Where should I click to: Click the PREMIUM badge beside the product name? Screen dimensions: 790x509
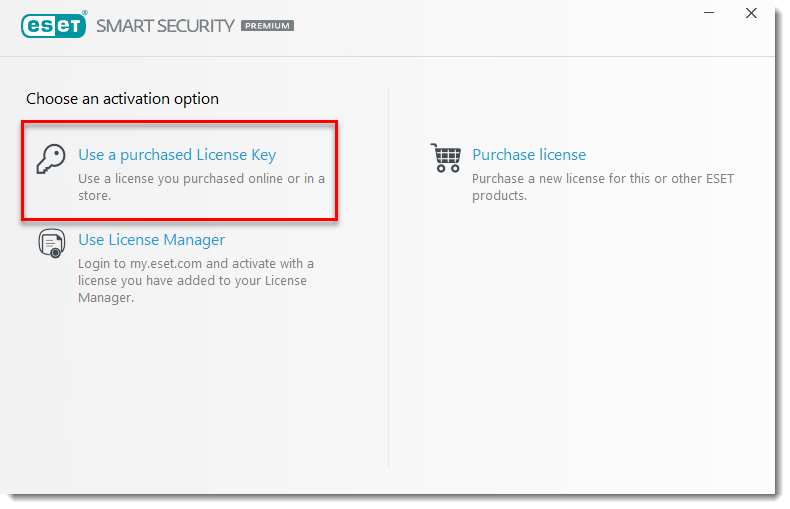click(267, 26)
